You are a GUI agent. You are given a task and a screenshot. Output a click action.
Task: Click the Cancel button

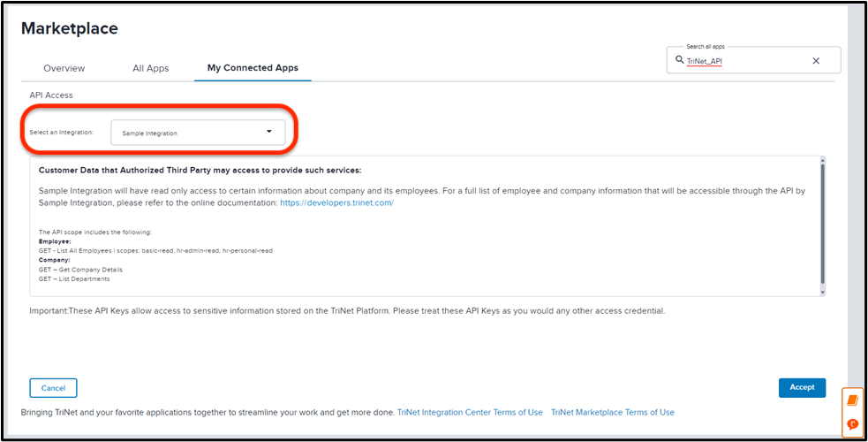coord(53,388)
